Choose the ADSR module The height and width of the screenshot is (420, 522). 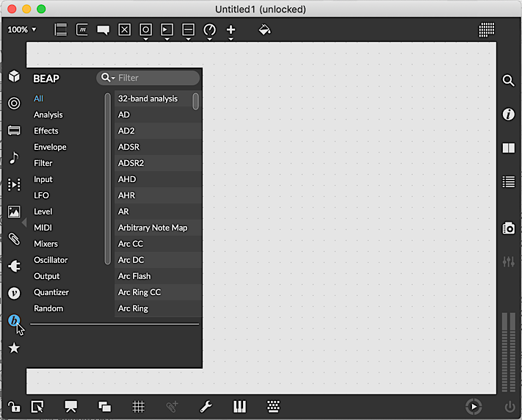click(158, 147)
